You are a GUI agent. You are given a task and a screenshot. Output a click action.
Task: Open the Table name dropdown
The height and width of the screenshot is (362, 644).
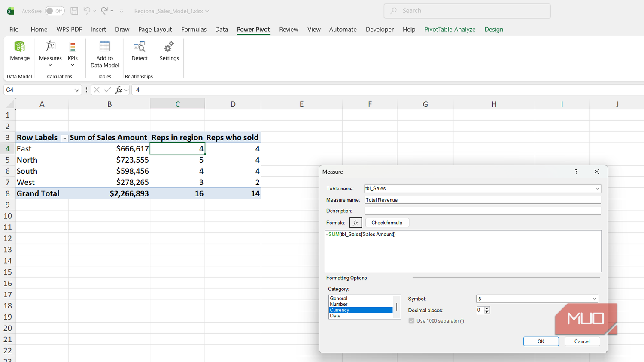597,189
